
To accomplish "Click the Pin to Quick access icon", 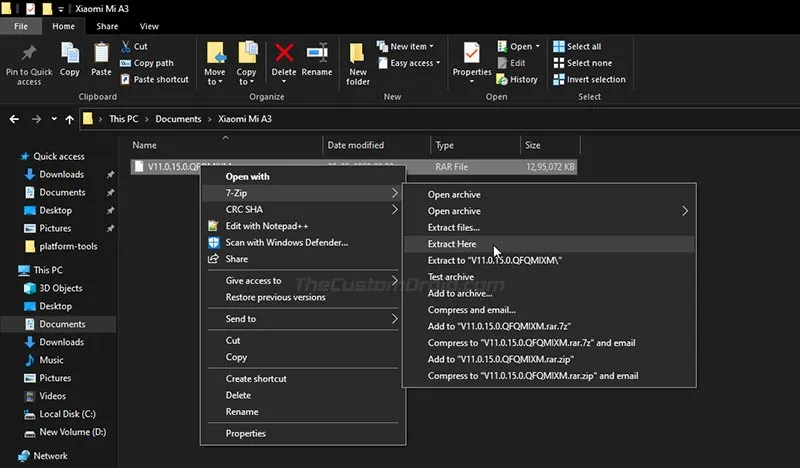I will [29, 54].
